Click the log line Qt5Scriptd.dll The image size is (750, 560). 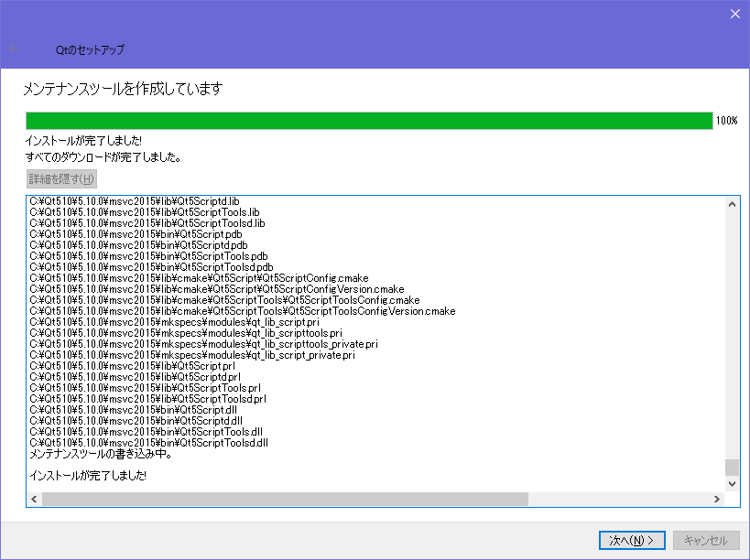tap(136, 421)
